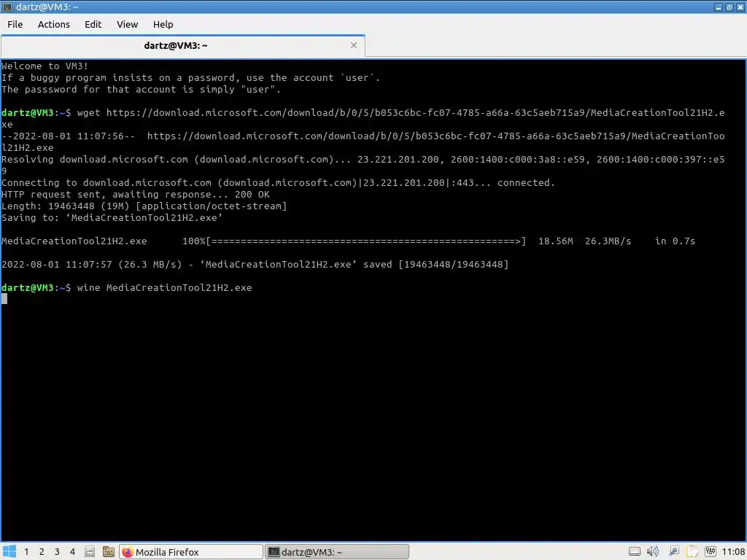747x560 pixels.
Task: Open the Help menu
Action: click(163, 24)
